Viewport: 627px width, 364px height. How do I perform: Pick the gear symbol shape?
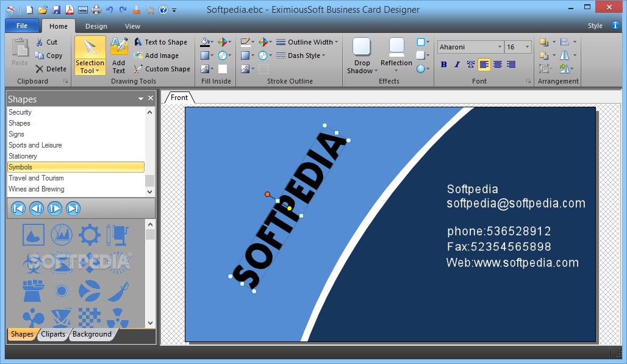[x=89, y=235]
